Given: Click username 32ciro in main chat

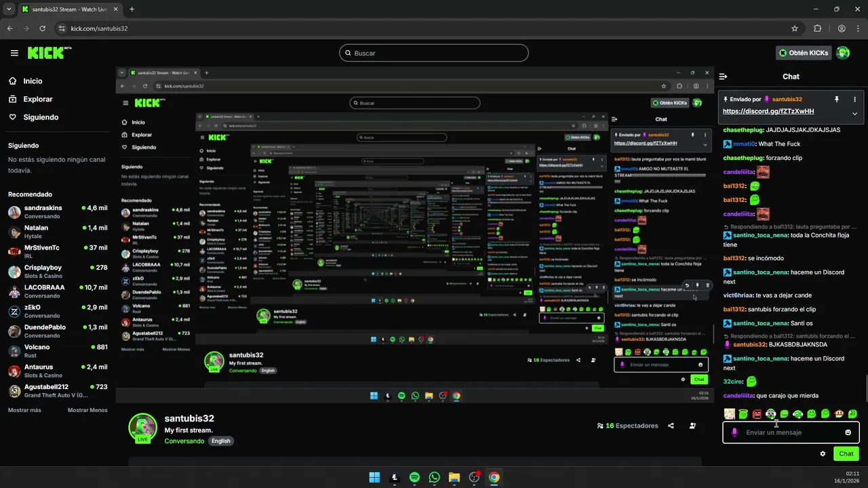Looking at the screenshot, I should coord(733,382).
